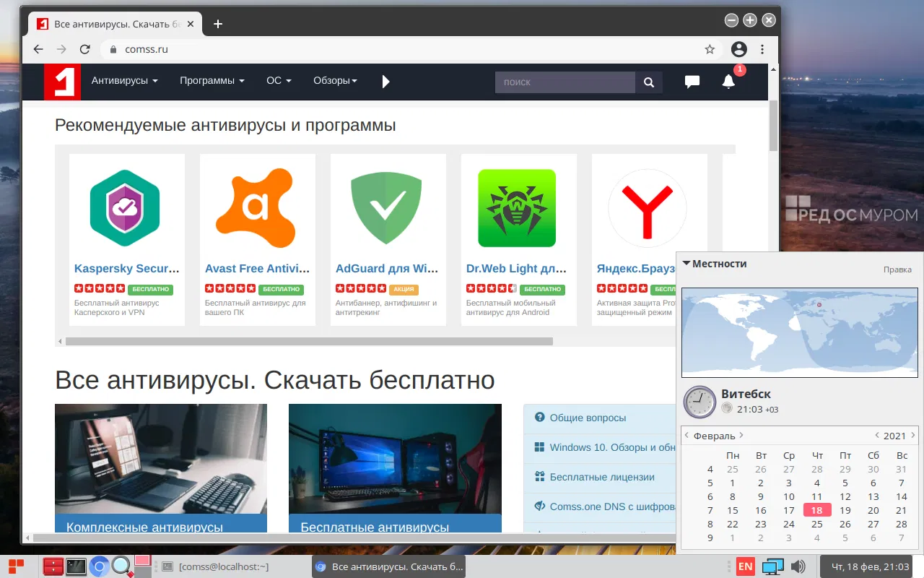Click the Kaspersky Security Cloud logo
The height and width of the screenshot is (578, 924).
(x=124, y=209)
